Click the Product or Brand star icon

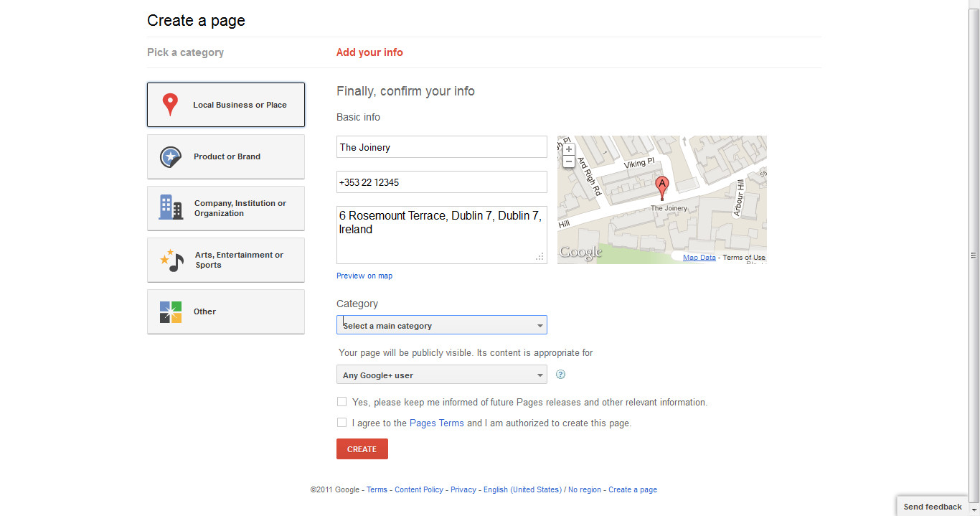(x=170, y=156)
